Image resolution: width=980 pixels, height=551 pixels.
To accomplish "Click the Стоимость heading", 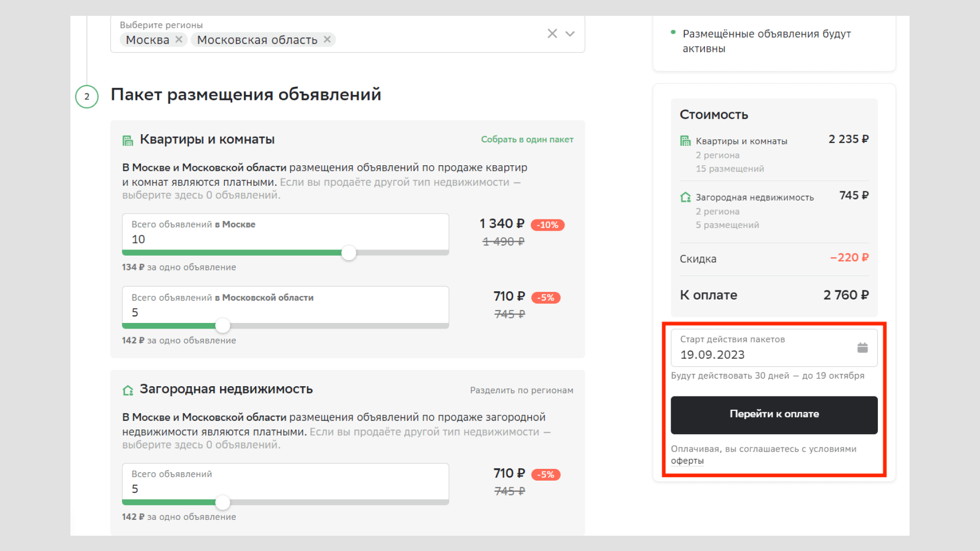I will [x=714, y=115].
